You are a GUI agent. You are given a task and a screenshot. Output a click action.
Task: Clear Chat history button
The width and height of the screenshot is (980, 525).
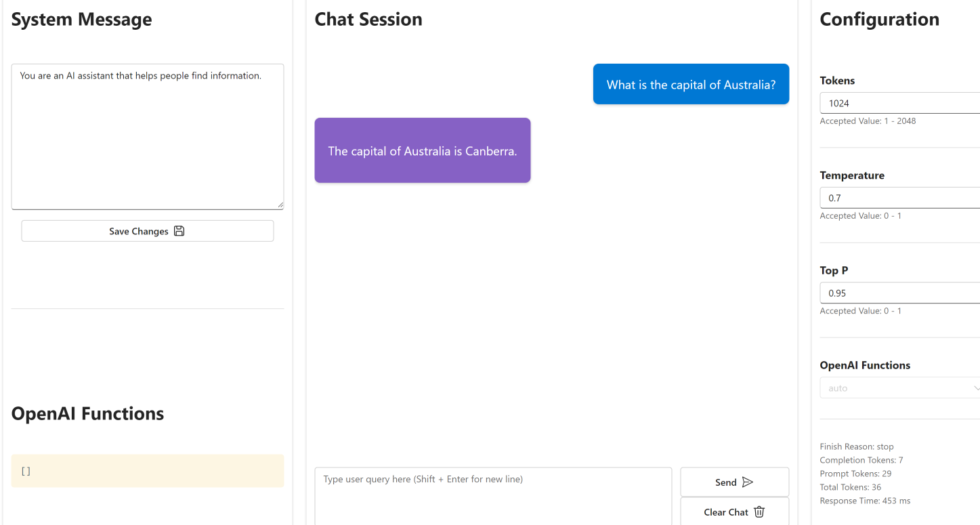[735, 511]
